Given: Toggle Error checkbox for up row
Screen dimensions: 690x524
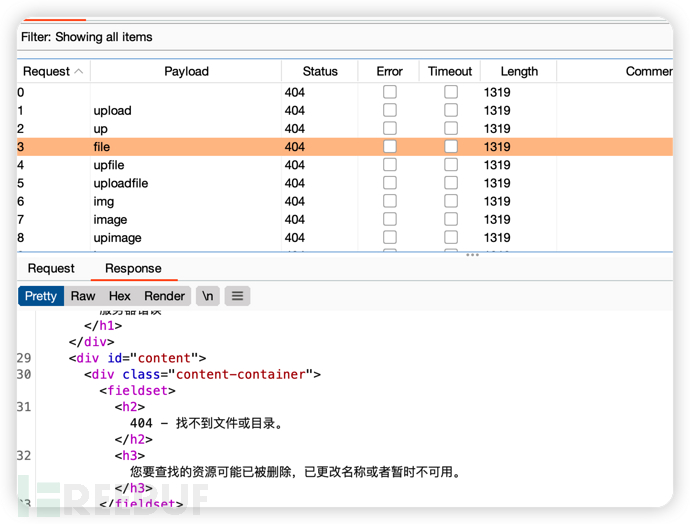Looking at the screenshot, I should click(389, 128).
